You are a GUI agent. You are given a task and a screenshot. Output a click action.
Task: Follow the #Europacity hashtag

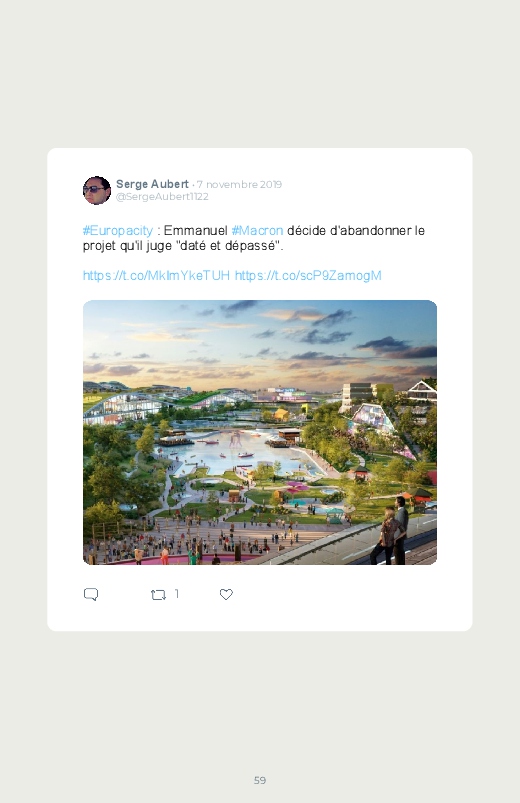(118, 230)
